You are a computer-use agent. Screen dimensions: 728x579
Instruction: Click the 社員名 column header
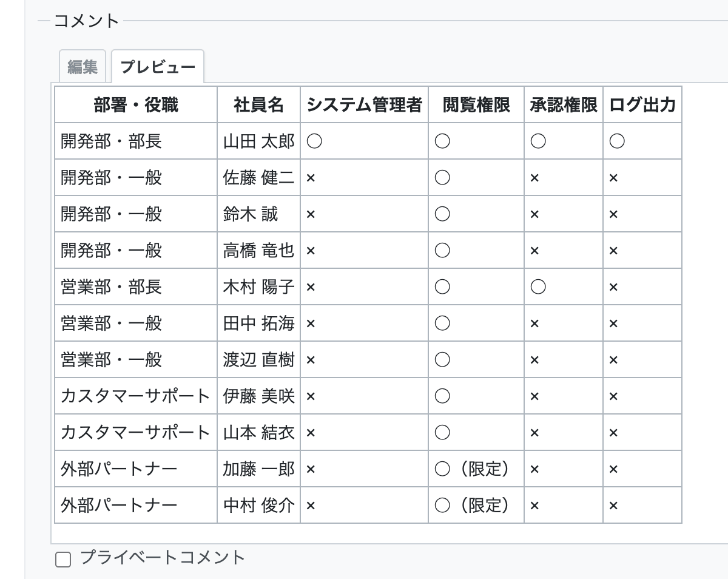(x=259, y=105)
